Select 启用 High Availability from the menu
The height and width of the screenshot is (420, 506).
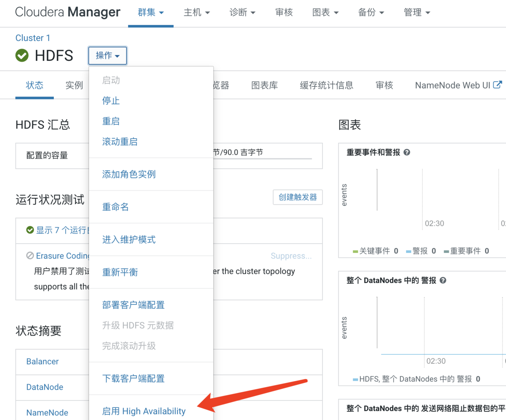point(144,411)
